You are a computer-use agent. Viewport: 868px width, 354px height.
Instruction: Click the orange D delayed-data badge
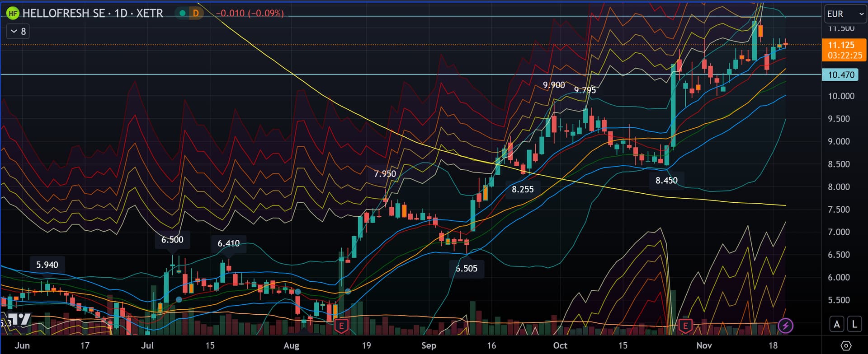(x=196, y=13)
